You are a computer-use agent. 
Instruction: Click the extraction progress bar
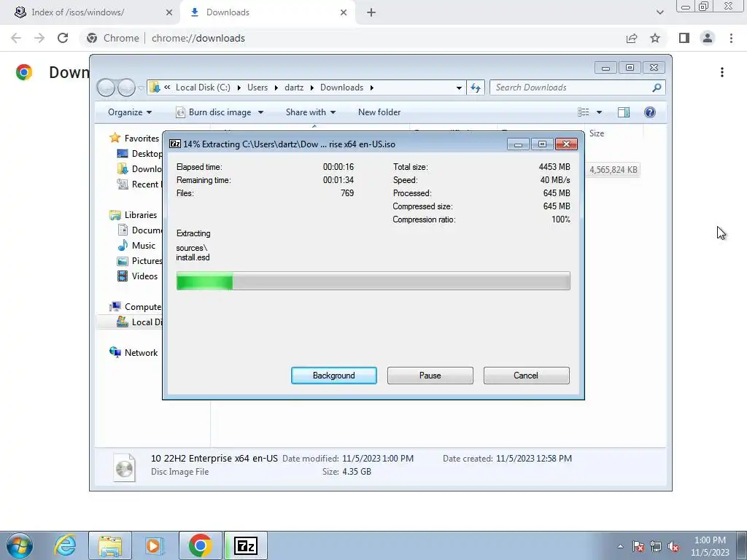tap(373, 281)
